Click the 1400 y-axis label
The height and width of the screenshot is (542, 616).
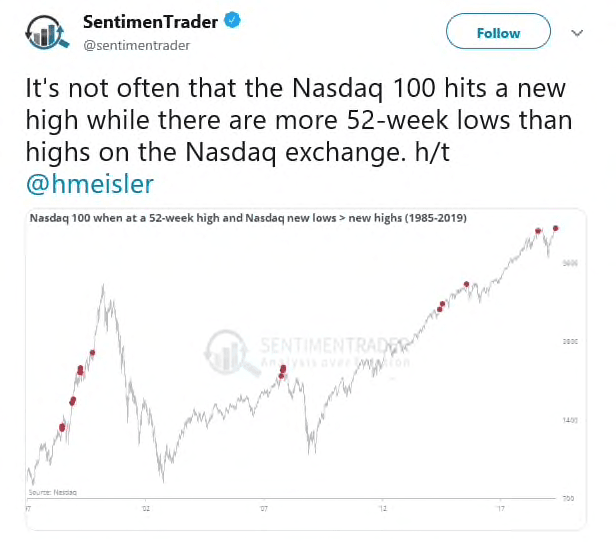pos(570,420)
